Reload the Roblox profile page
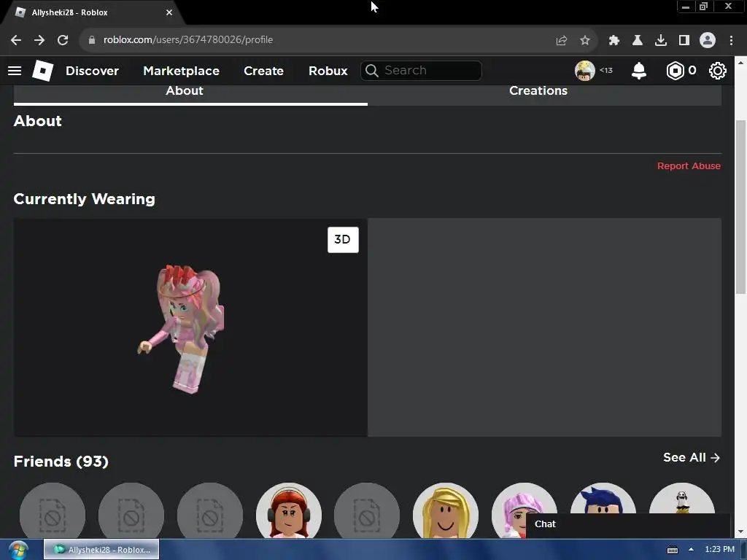The width and height of the screenshot is (747, 560). point(63,40)
